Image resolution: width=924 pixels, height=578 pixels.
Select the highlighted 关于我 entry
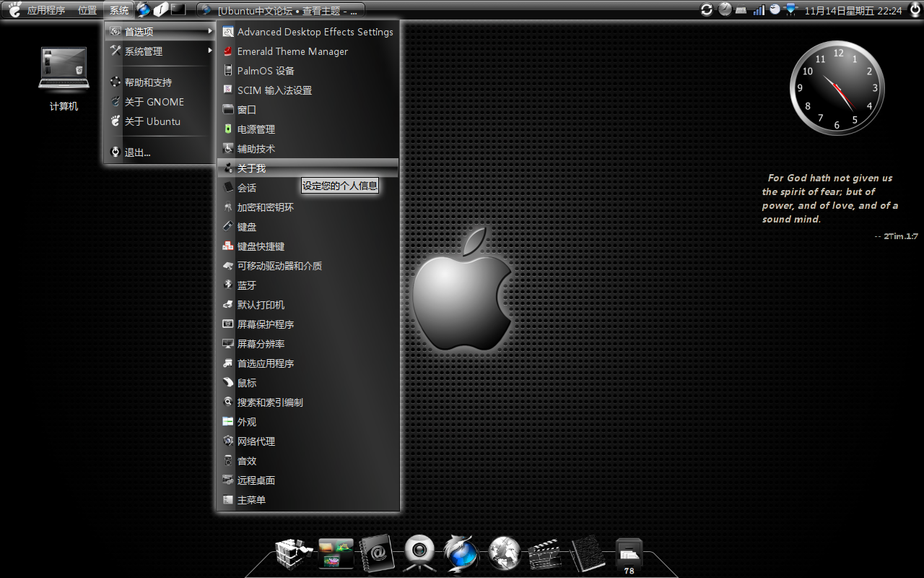point(308,168)
